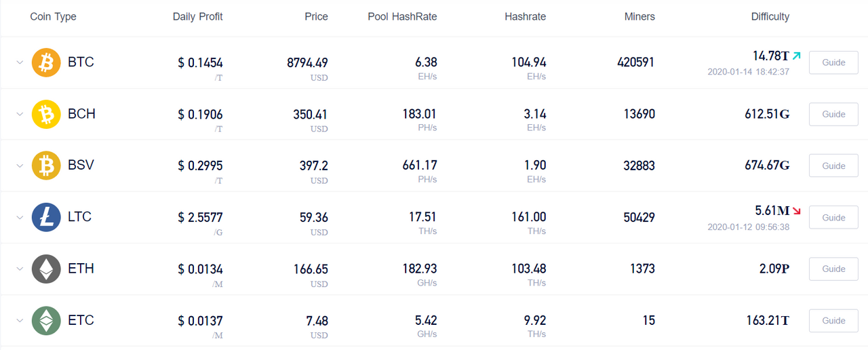Click the BSV coin icon

click(x=46, y=166)
